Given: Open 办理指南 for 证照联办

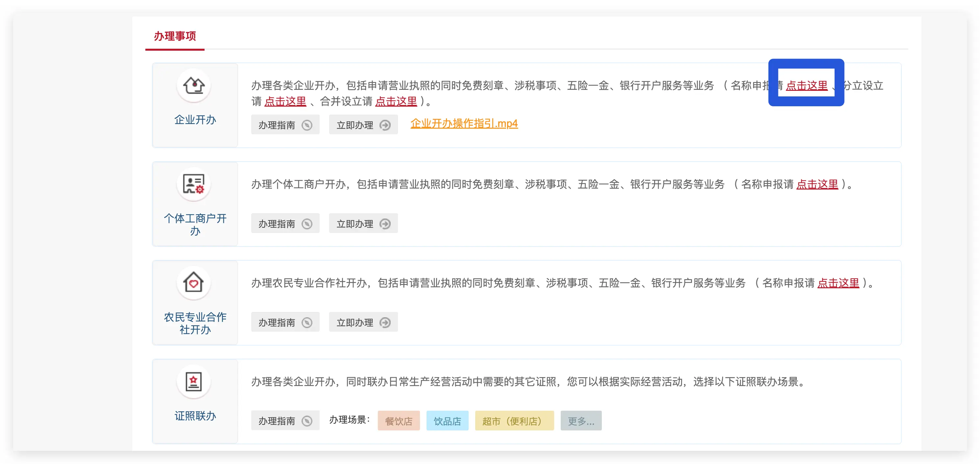Looking at the screenshot, I should pyautogui.click(x=285, y=421).
